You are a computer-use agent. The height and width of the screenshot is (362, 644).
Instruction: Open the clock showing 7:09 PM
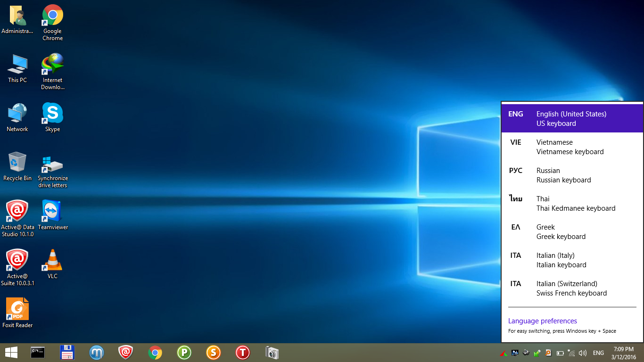point(623,353)
